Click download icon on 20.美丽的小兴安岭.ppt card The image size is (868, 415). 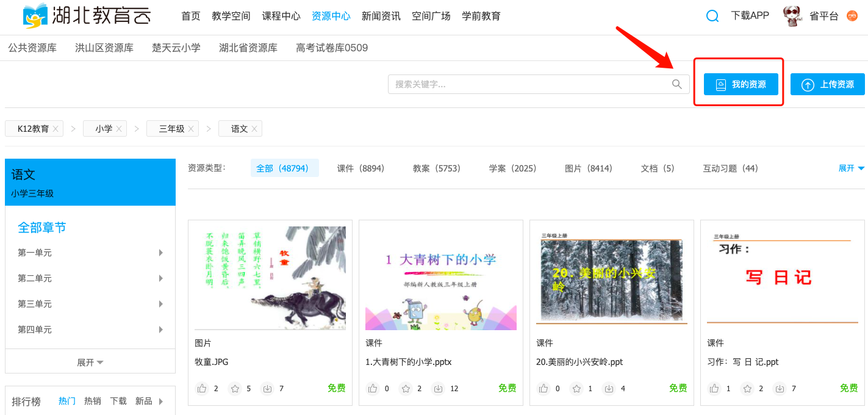click(609, 388)
